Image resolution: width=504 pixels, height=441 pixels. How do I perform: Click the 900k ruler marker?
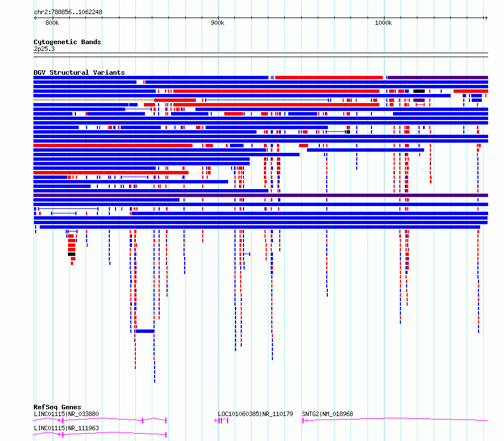tap(217, 23)
